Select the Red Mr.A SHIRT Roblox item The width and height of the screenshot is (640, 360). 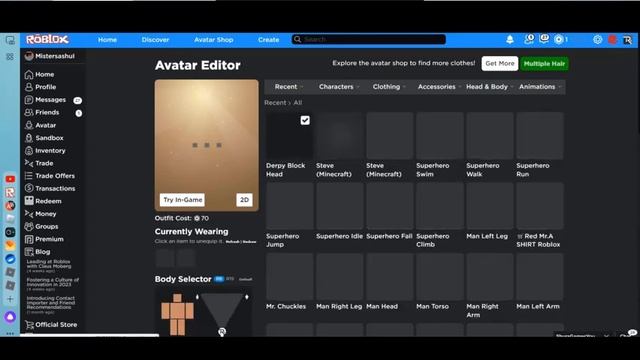[x=540, y=206]
